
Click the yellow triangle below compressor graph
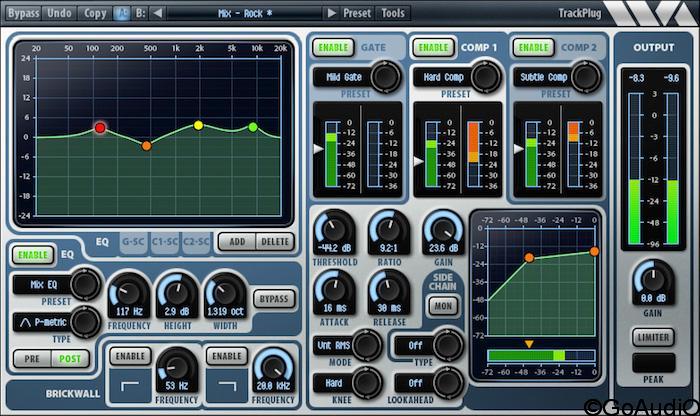click(x=529, y=344)
